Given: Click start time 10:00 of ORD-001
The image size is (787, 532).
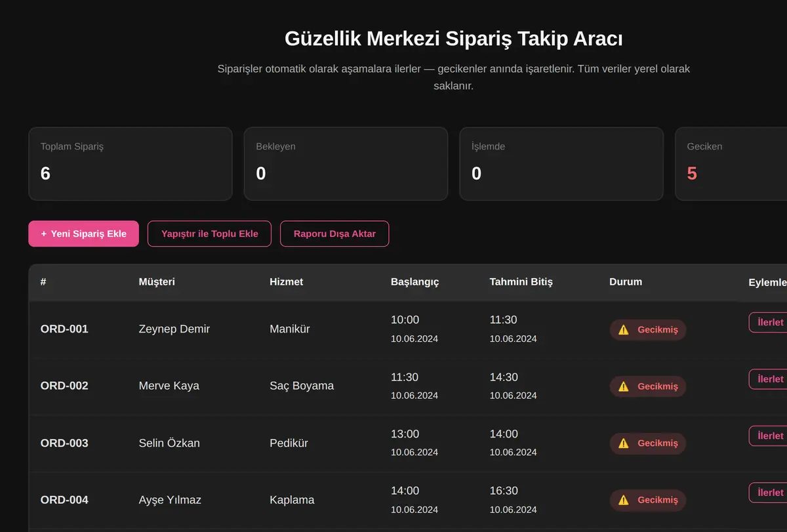Looking at the screenshot, I should click(x=405, y=319).
